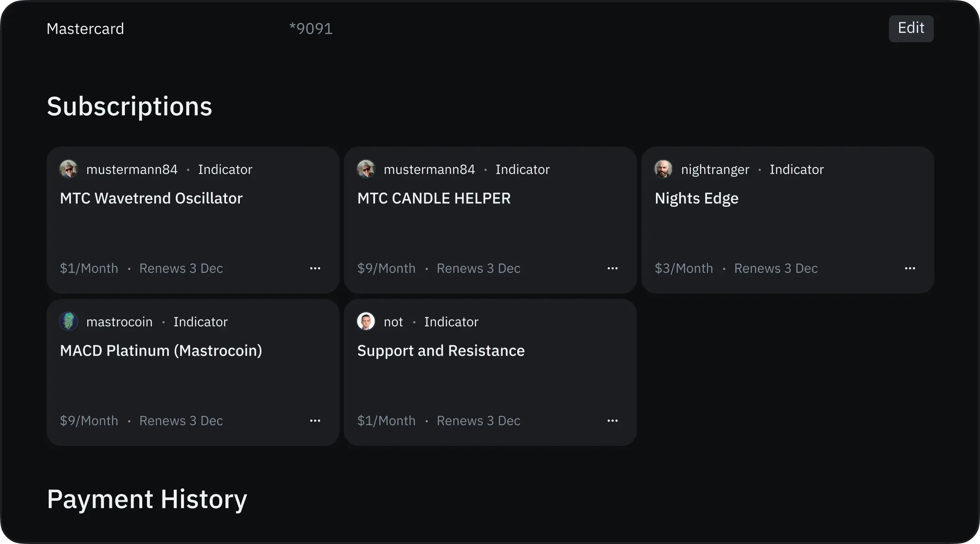Click mustermann84 avatar on MTC Wavetrend card
Screen dimensions: 980x544
pyautogui.click(x=68, y=169)
